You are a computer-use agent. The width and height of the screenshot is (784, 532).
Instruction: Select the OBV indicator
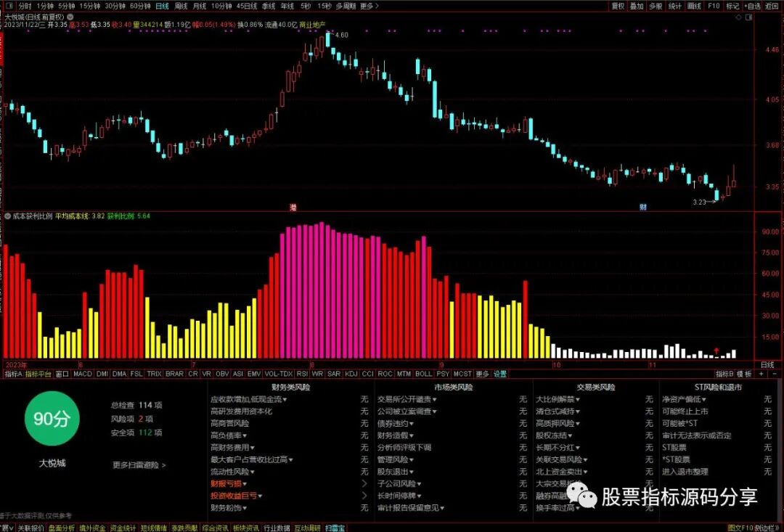(x=222, y=374)
